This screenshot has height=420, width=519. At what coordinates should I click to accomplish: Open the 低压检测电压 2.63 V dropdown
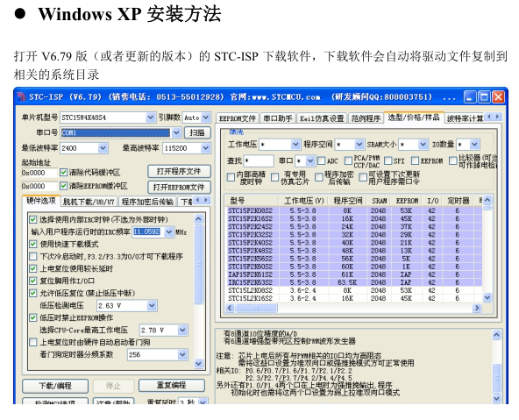coord(152,305)
